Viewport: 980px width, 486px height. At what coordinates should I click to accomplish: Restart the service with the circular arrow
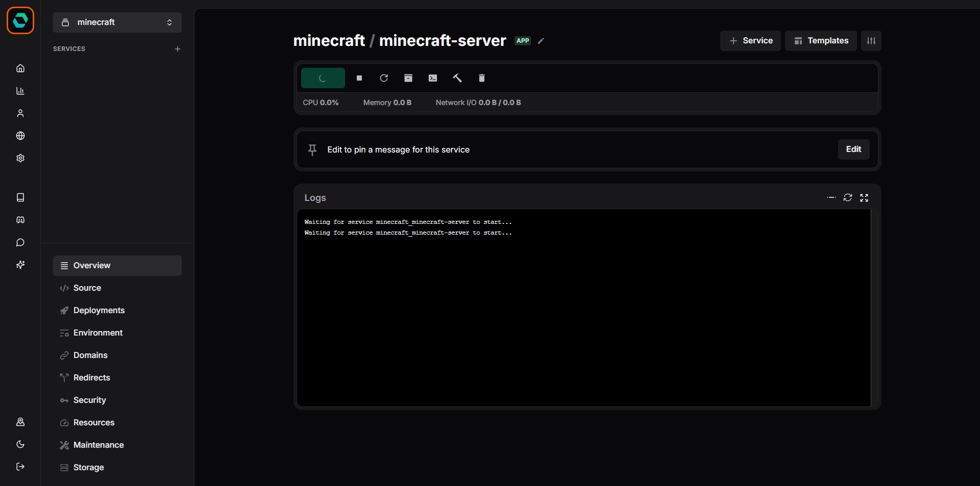tap(384, 78)
